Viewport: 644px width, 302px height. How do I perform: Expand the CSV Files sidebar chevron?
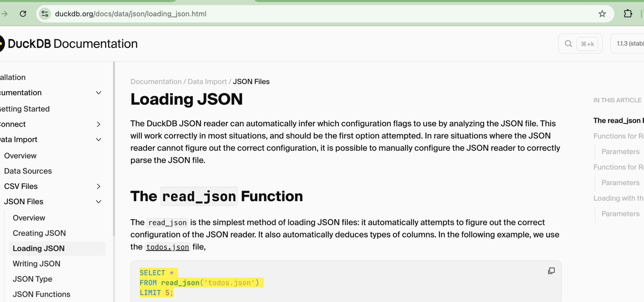pos(98,186)
